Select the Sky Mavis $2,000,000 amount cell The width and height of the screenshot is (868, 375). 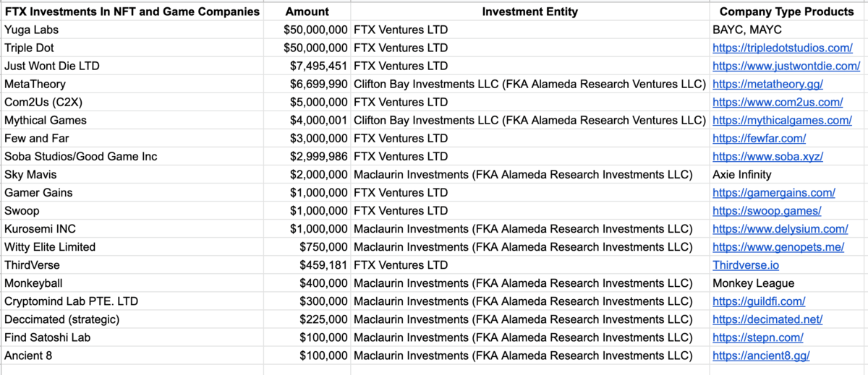(x=307, y=174)
